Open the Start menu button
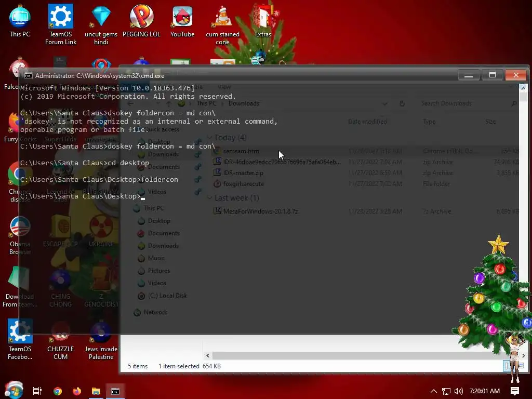 point(14,390)
